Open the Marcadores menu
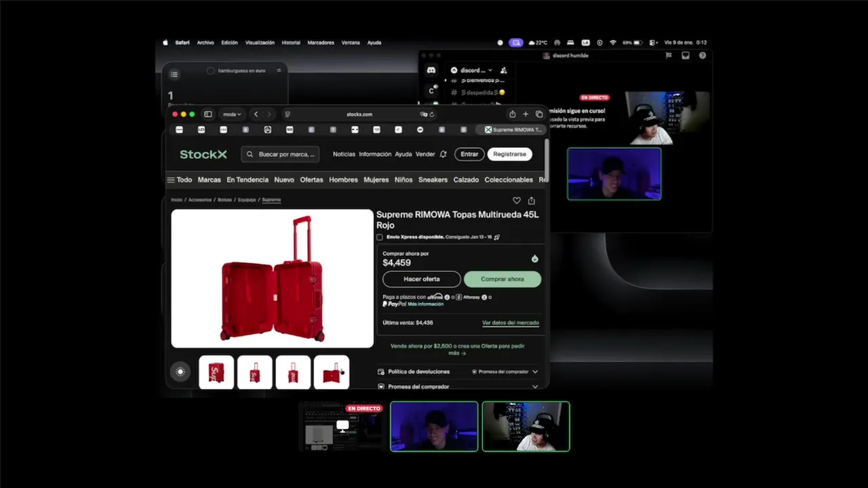868x488 pixels. (x=321, y=43)
